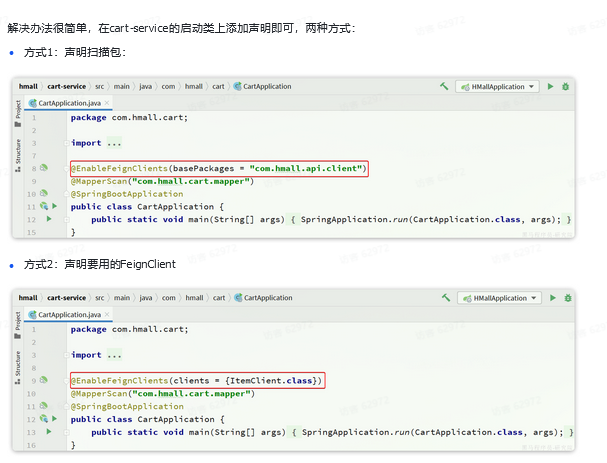The width and height of the screenshot is (607, 463).
Task: Click the green Run button in upper IDE
Action: point(550,86)
